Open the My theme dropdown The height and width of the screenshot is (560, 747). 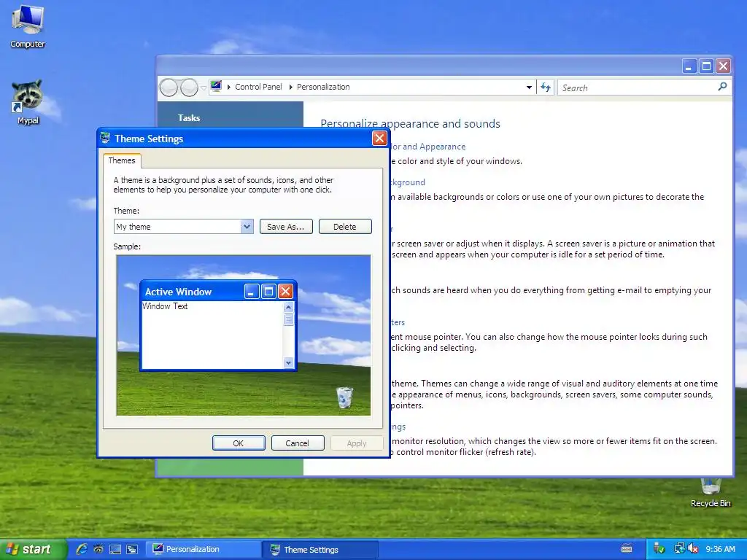pos(247,227)
